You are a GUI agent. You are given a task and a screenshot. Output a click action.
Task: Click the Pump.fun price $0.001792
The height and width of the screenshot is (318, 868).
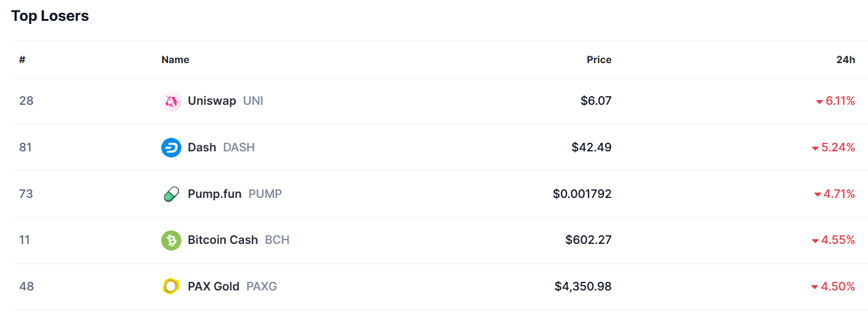[582, 194]
